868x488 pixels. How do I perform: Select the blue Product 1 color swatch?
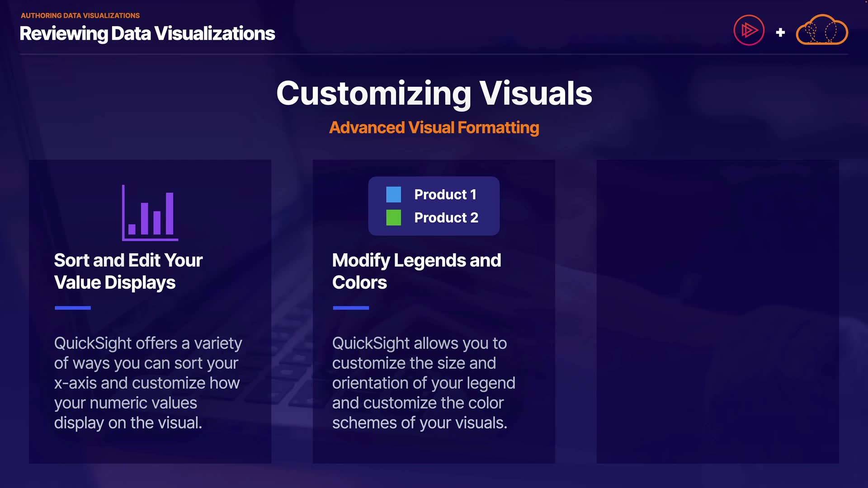pos(393,195)
